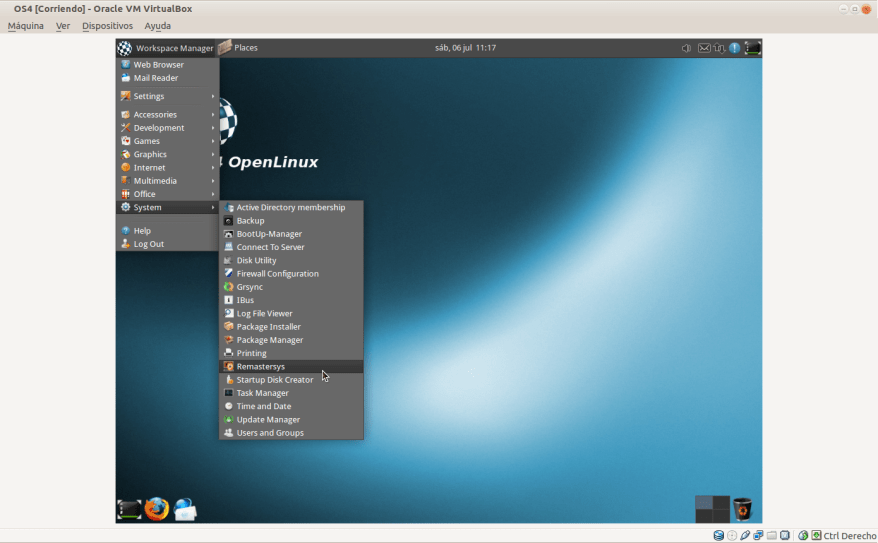Image resolution: width=878 pixels, height=543 pixels.
Task: Open Remastersys from System menu
Action: tap(291, 367)
